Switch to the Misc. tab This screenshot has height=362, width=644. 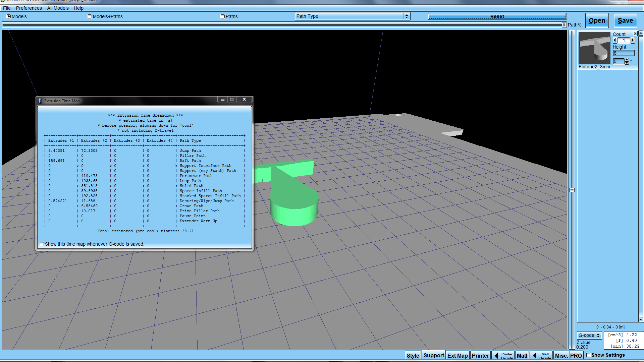pos(561,356)
